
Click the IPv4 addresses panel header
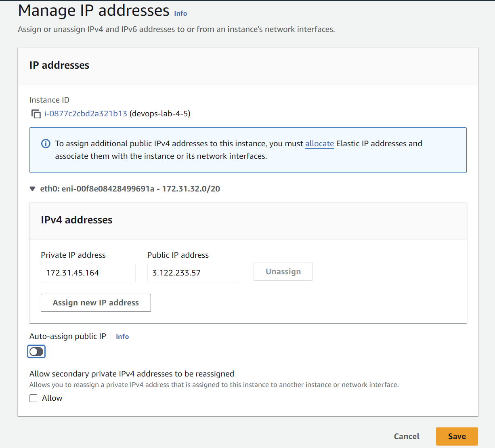click(x=77, y=220)
